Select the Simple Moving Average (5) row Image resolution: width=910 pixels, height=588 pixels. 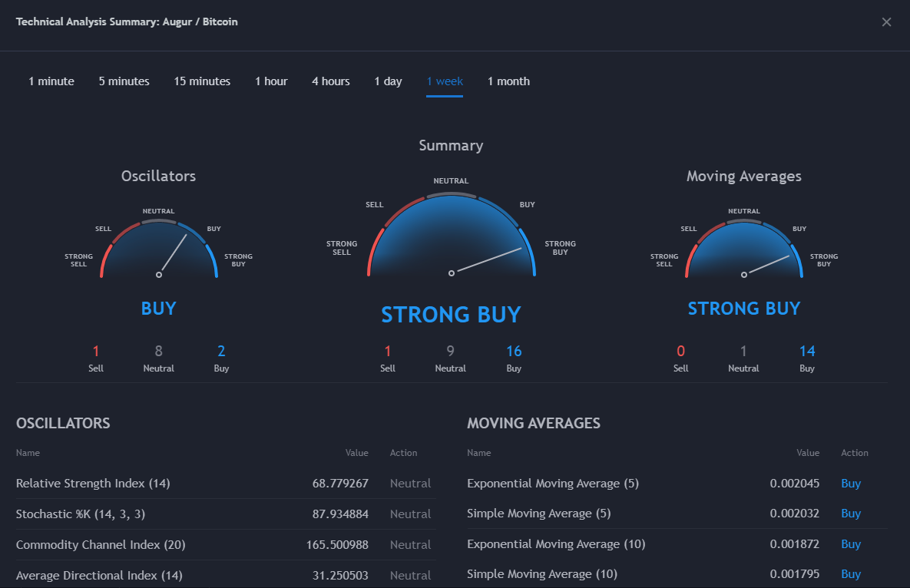[677, 514]
